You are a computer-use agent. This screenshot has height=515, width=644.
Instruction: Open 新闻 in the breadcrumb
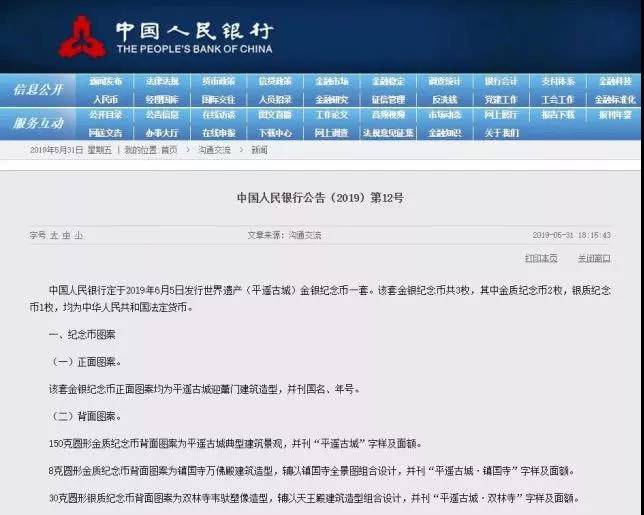click(x=259, y=150)
